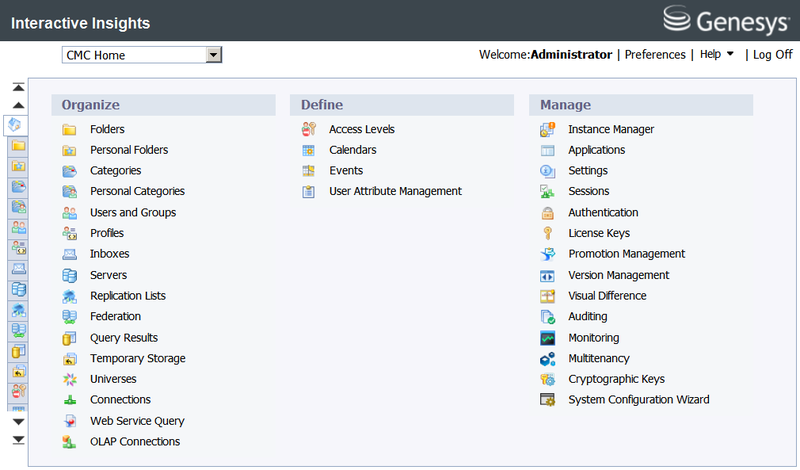Click the sidebar Folders icon
This screenshot has width=800, height=470.
coord(18,146)
